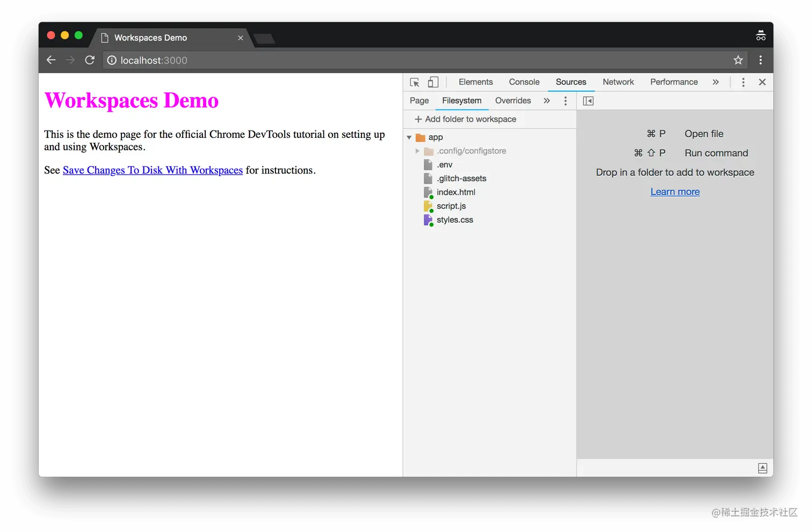Close the Workspaces Demo tab
The image size is (812, 532).
point(241,38)
